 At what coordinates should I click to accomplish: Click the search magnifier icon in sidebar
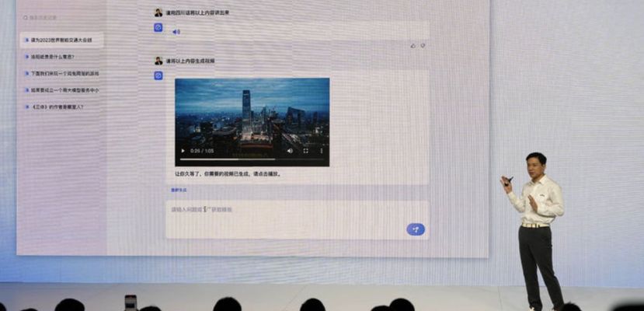(25, 17)
